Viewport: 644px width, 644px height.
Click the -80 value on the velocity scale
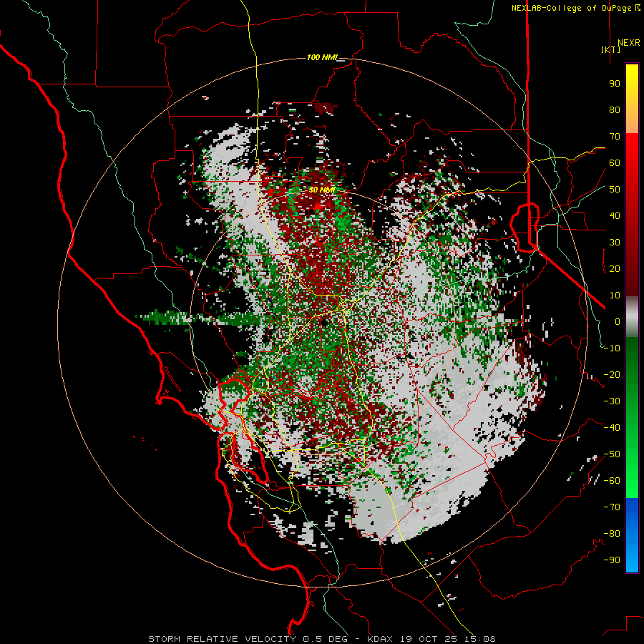pos(612,534)
